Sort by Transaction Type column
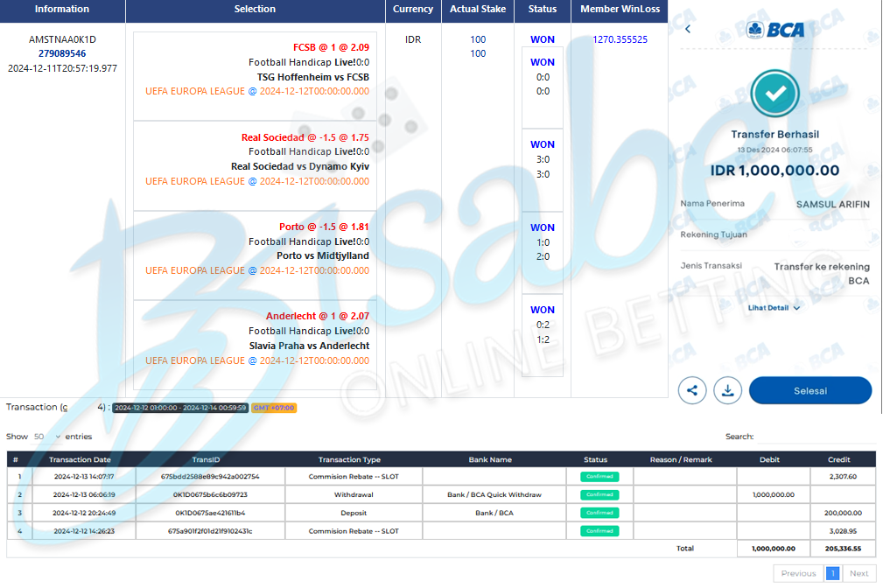 pyautogui.click(x=349, y=459)
